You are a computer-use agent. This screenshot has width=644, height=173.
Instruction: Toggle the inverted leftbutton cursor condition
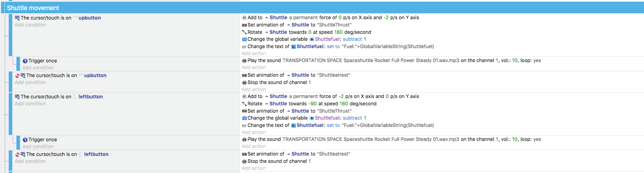[17, 154]
